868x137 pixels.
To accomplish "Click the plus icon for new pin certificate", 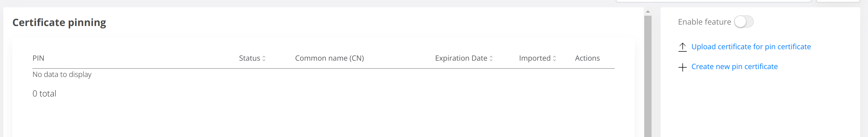I will (x=682, y=67).
